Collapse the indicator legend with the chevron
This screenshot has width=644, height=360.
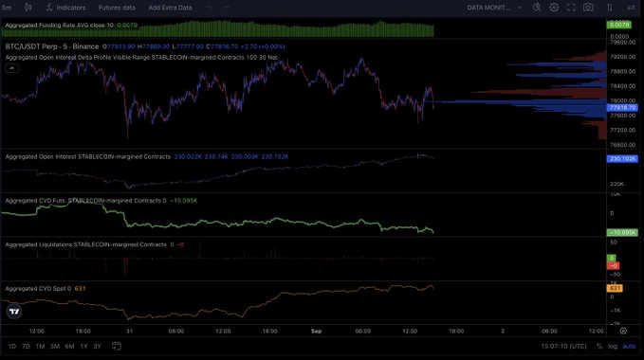[12, 68]
